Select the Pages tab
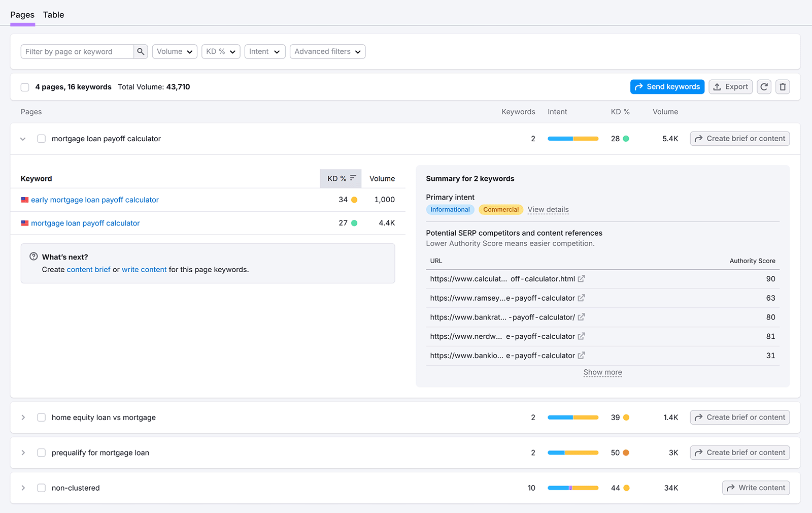 click(22, 15)
